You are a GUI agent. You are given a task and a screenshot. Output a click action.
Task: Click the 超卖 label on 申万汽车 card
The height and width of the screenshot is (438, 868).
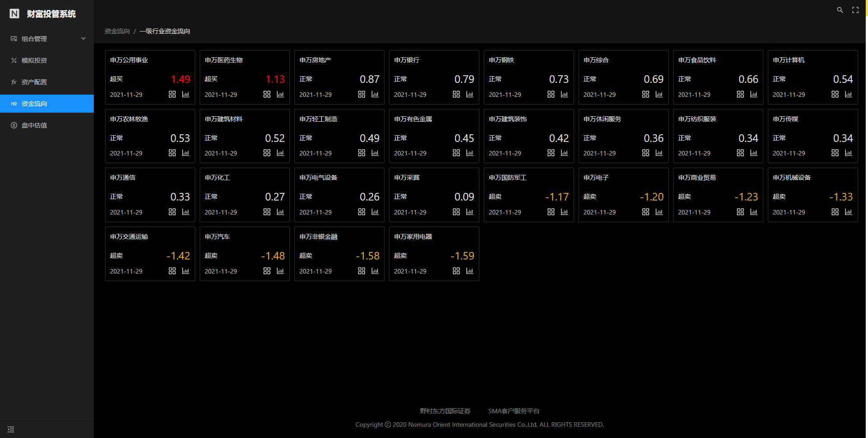point(211,255)
